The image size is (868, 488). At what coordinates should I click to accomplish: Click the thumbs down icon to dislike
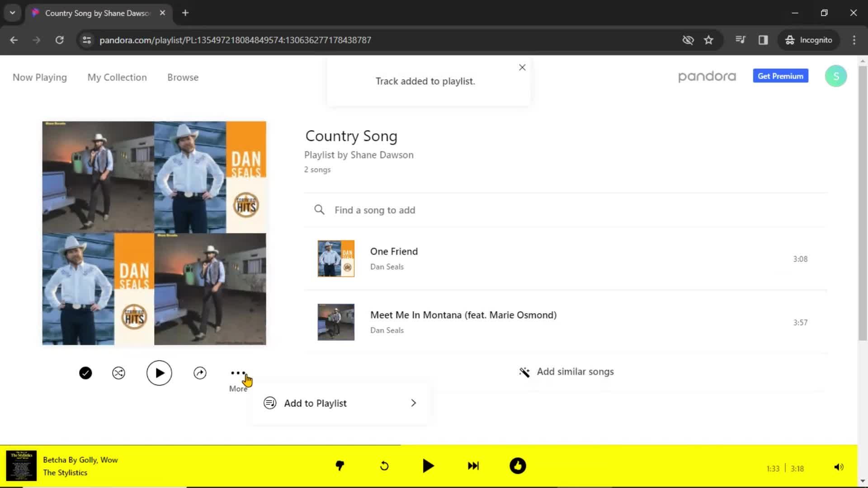click(340, 466)
